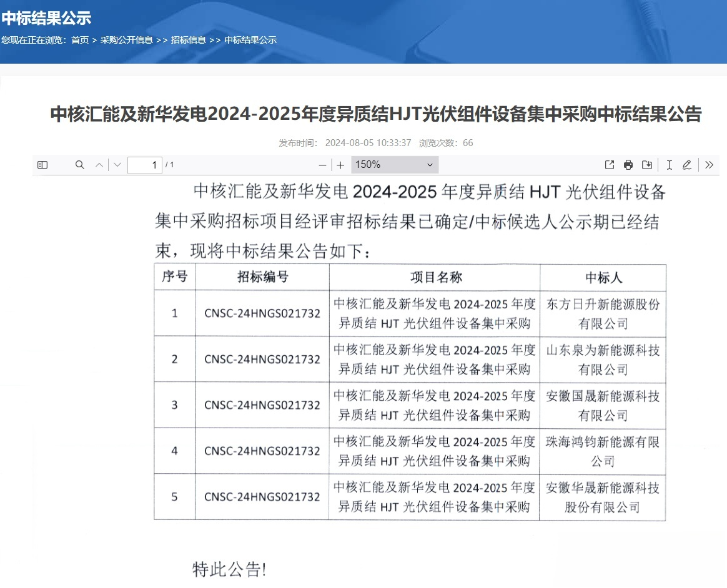Download the announcement PDF

click(x=647, y=164)
